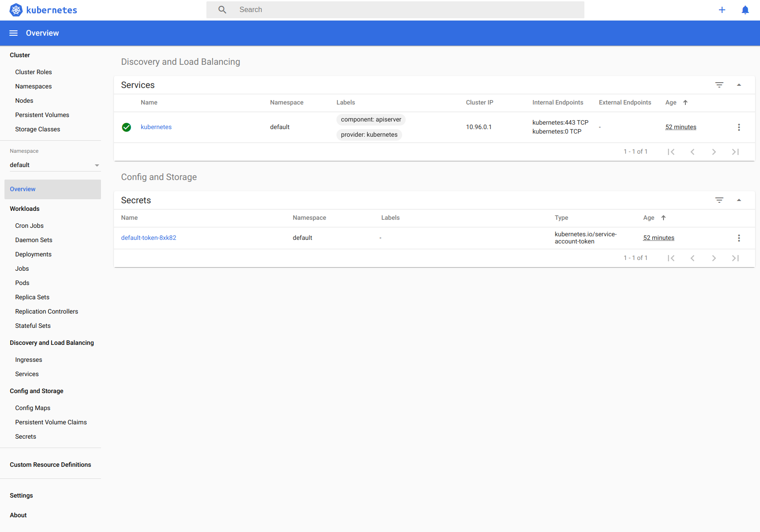Sort Secrets by Age arrow

tap(663, 218)
